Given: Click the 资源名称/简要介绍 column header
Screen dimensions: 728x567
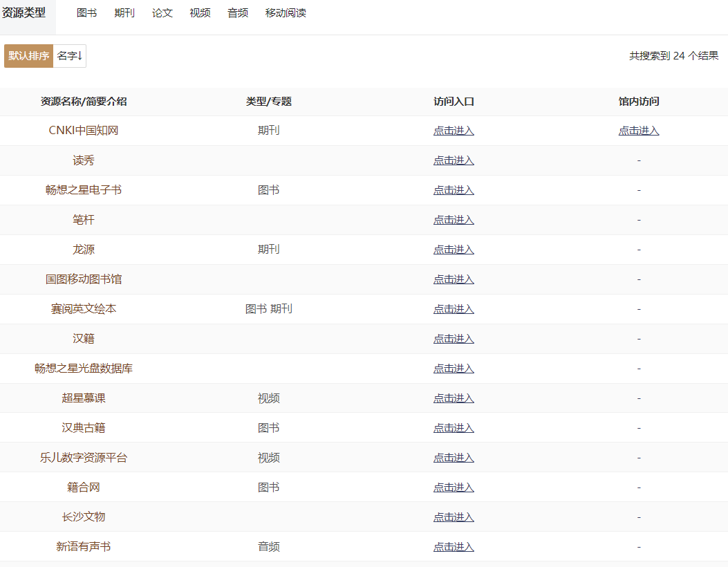Looking at the screenshot, I should coord(84,101).
